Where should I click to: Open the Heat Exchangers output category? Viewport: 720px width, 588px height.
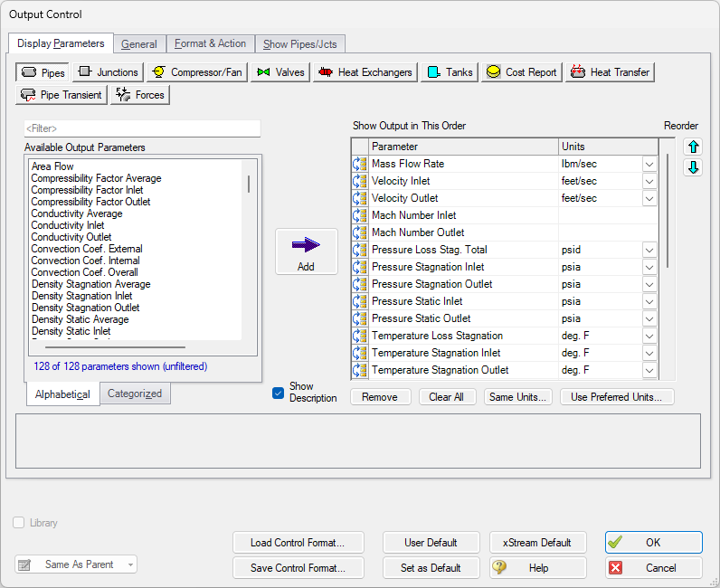365,72
